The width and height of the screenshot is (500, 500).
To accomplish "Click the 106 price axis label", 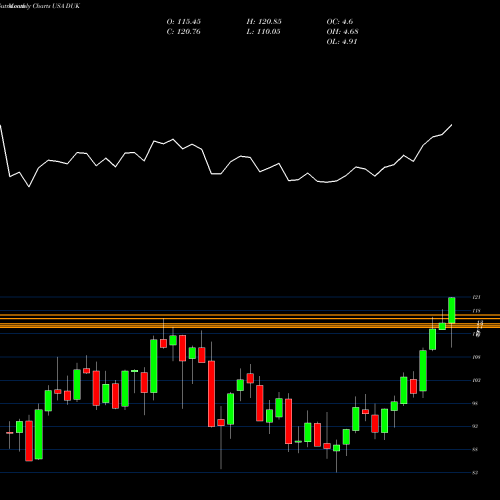I will (476, 357).
